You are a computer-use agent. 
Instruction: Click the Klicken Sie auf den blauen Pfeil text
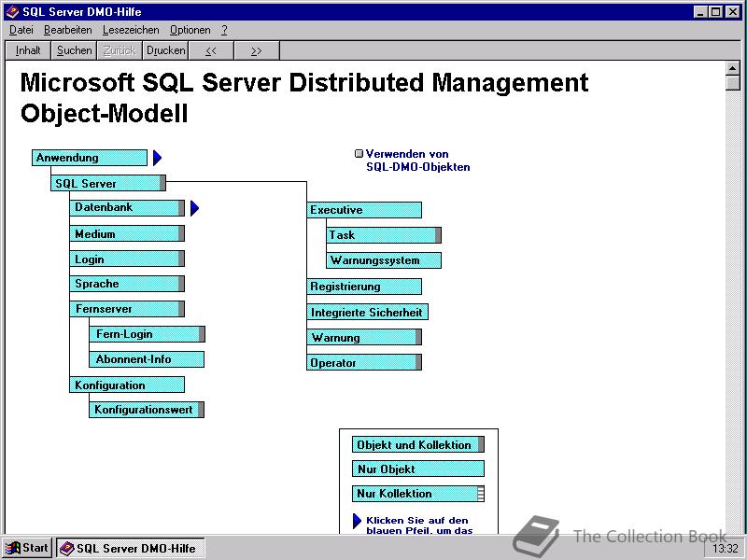pyautogui.click(x=419, y=525)
